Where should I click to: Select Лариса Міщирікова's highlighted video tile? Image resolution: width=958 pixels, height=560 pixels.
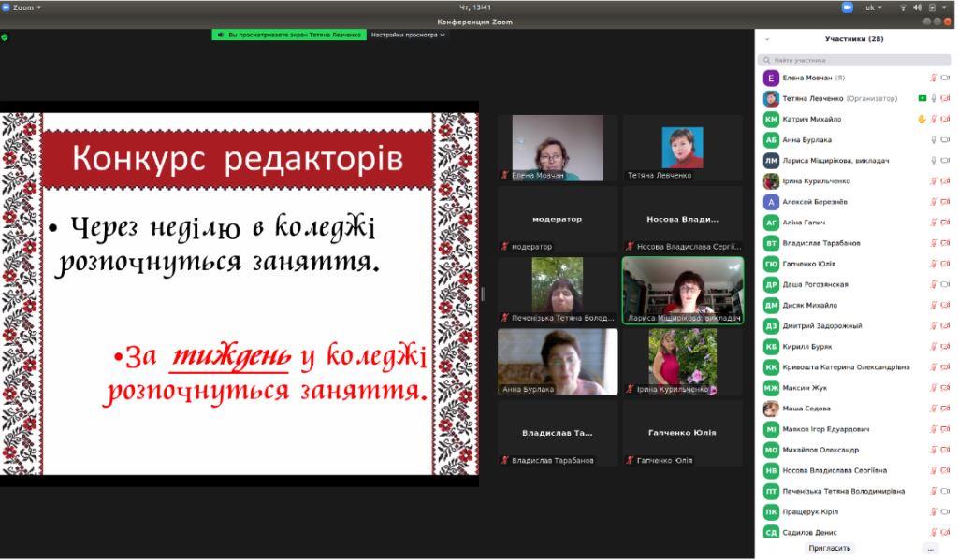point(683,290)
